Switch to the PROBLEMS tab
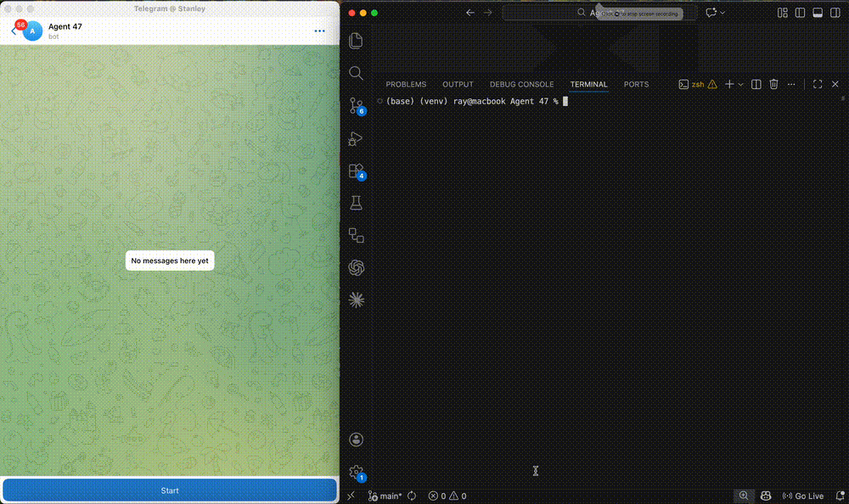The width and height of the screenshot is (849, 504). (x=406, y=84)
